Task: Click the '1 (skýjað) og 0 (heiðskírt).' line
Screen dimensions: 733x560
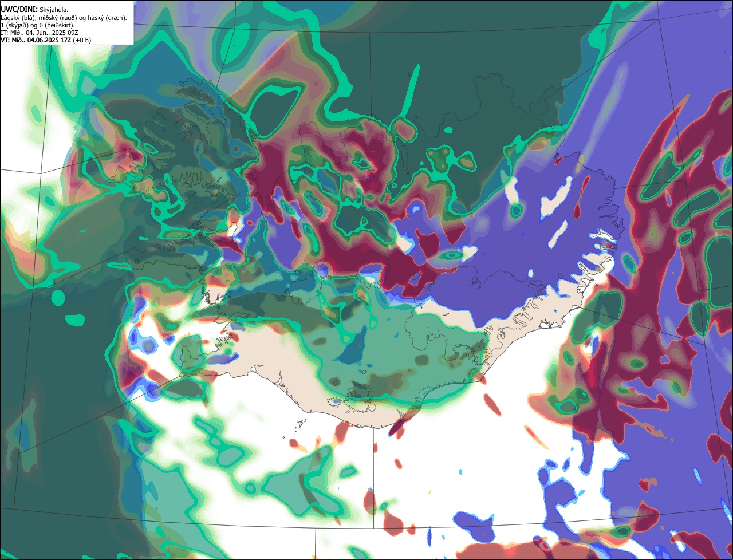Action: click(x=38, y=25)
